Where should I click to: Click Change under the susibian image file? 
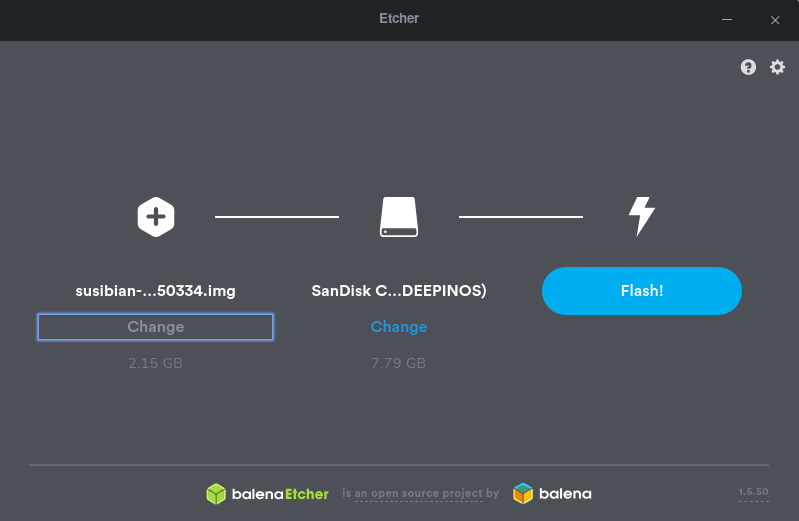155,327
